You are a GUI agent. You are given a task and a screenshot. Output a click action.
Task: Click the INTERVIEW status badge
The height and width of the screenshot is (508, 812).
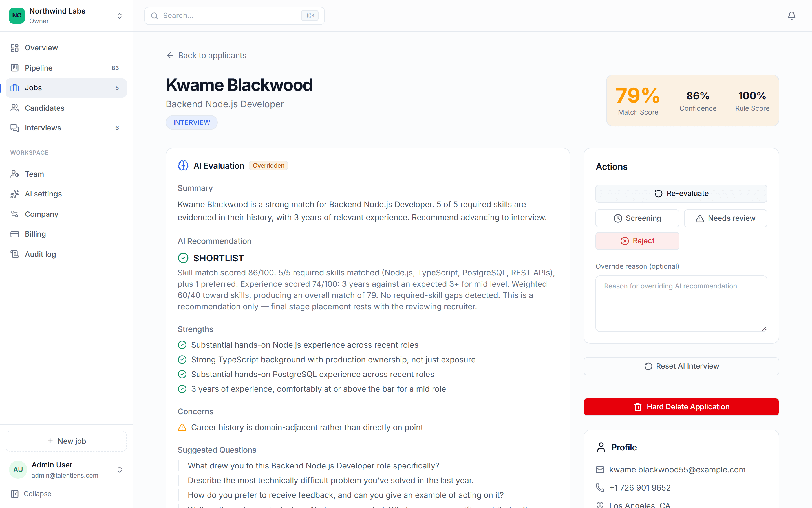tap(192, 122)
